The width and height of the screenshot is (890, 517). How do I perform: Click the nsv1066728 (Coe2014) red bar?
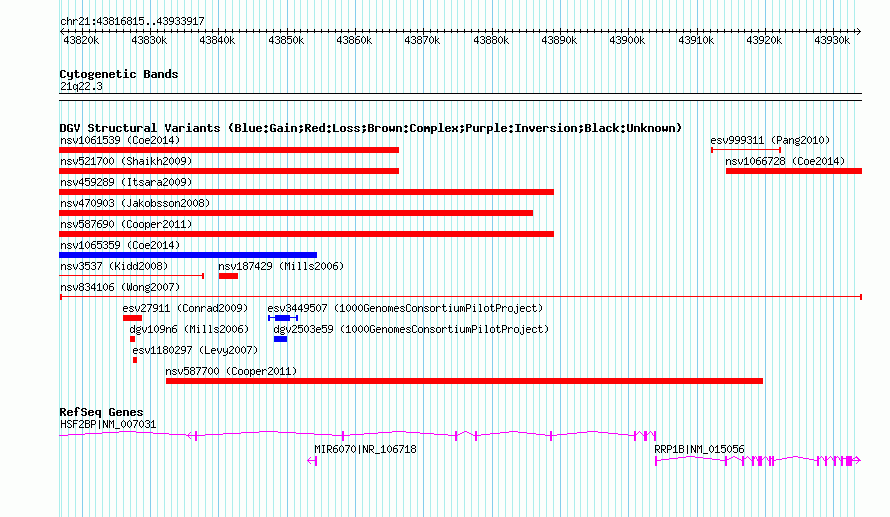coord(794,171)
